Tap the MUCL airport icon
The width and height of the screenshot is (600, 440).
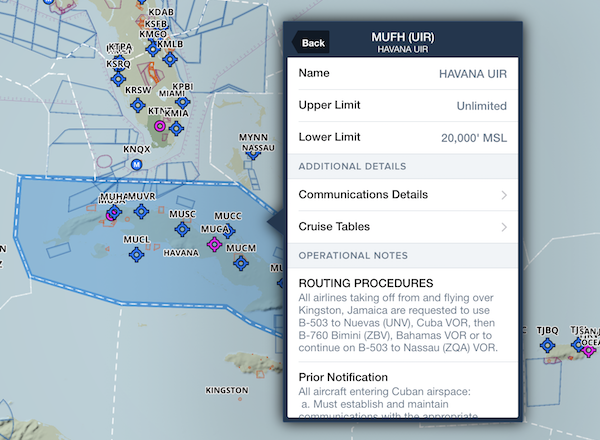point(137,254)
